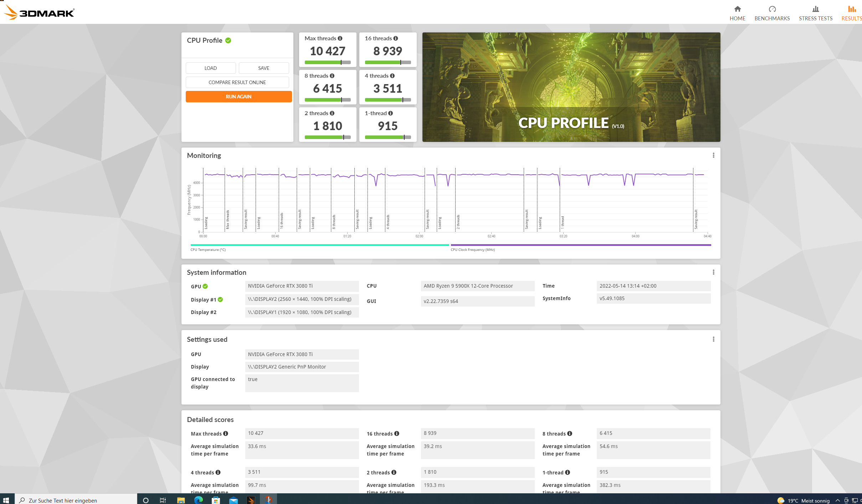Click the 3DMark logo in the header

[x=39, y=12]
